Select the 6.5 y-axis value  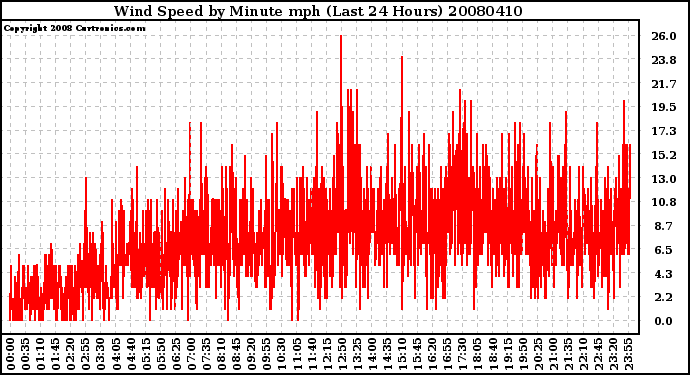(x=664, y=250)
